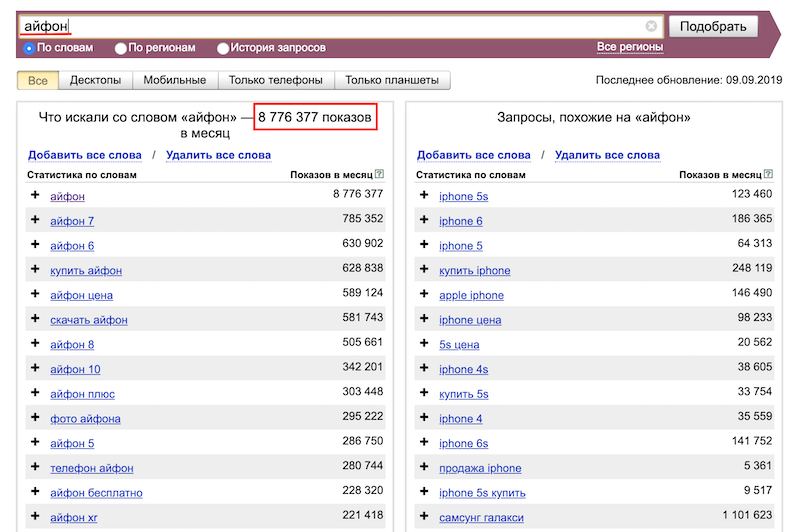Image resolution: width=800 pixels, height=532 pixels.
Task: Click the help icon by right Показов в месяц
Action: click(x=768, y=175)
